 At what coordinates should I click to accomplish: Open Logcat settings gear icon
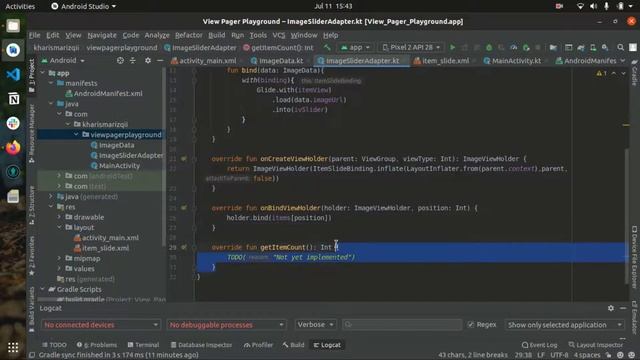(x=611, y=308)
